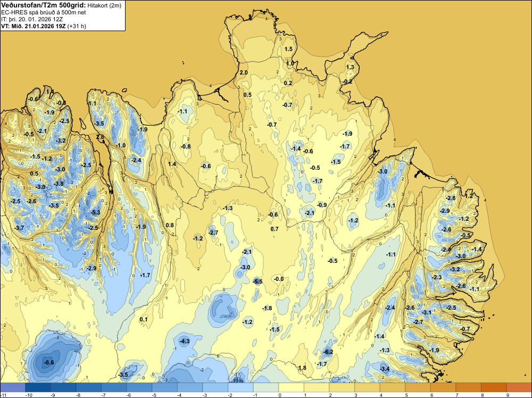This screenshot has width=532, height=398.
Task: Click the -5.5 temperature reading
Action: [x=257, y=281]
